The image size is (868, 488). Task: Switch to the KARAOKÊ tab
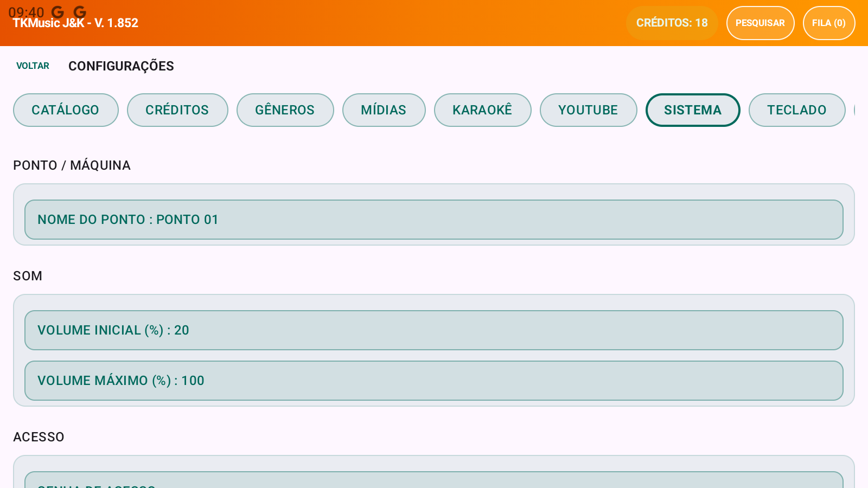click(482, 110)
